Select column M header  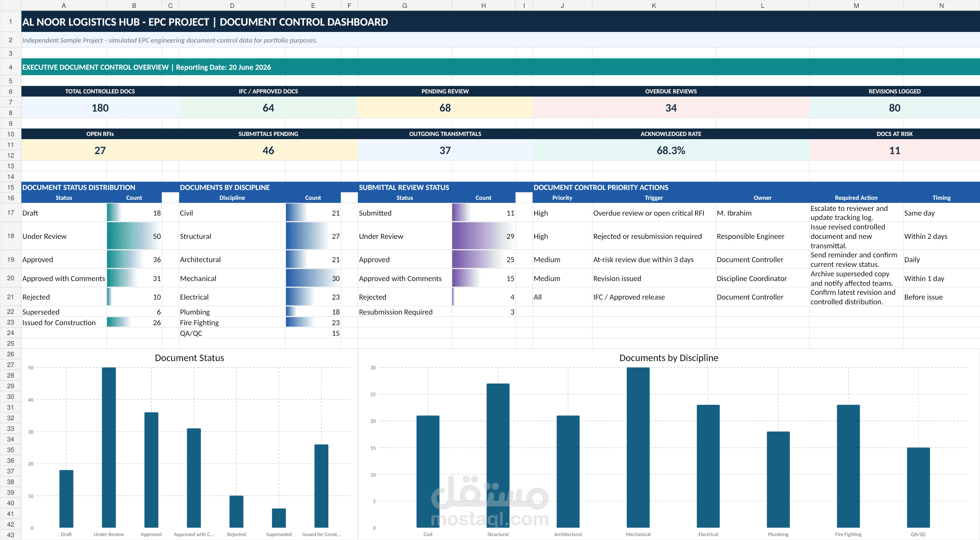(x=856, y=6)
